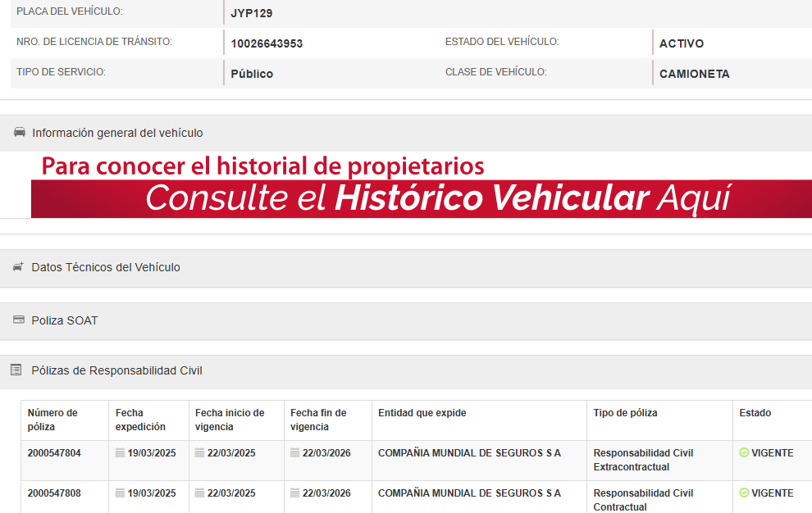Screen dimensions: 812x513
Task: Click green check icon in first VIGENTE status
Action: [744, 453]
